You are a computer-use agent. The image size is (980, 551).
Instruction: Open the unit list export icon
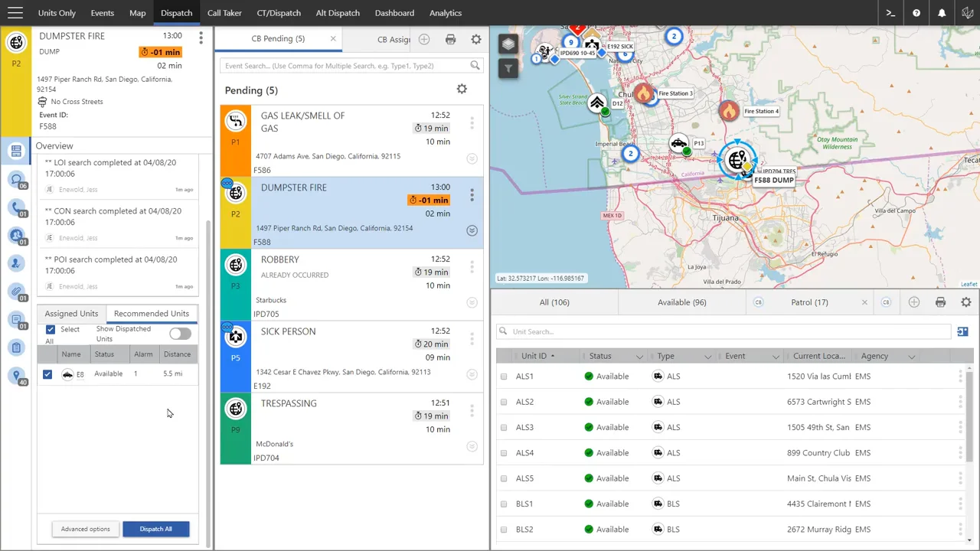tap(962, 331)
